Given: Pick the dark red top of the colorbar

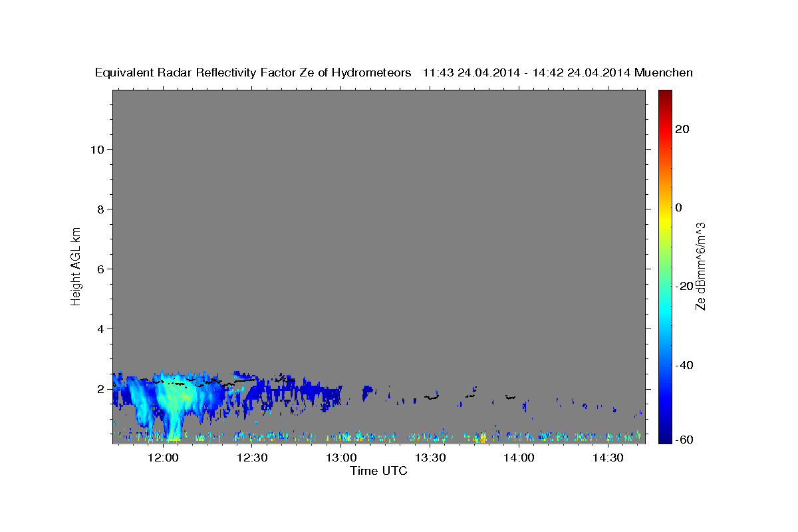Looking at the screenshot, I should pyautogui.click(x=665, y=96).
